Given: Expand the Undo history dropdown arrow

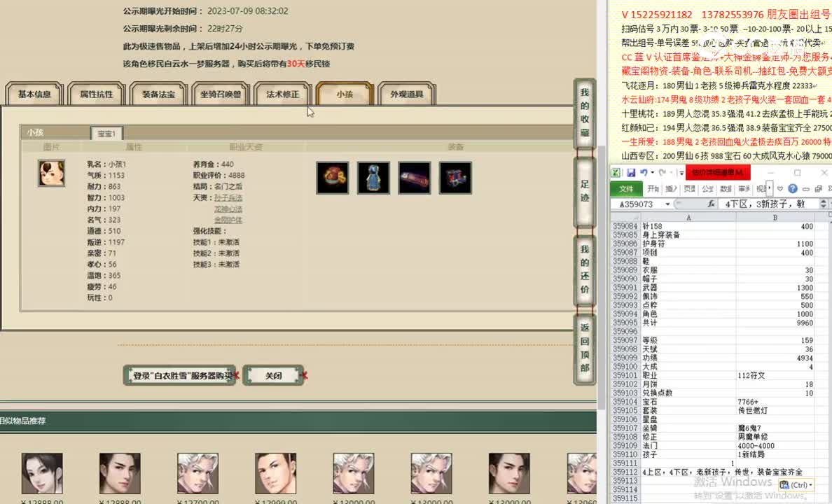Looking at the screenshot, I should pyautogui.click(x=651, y=172).
